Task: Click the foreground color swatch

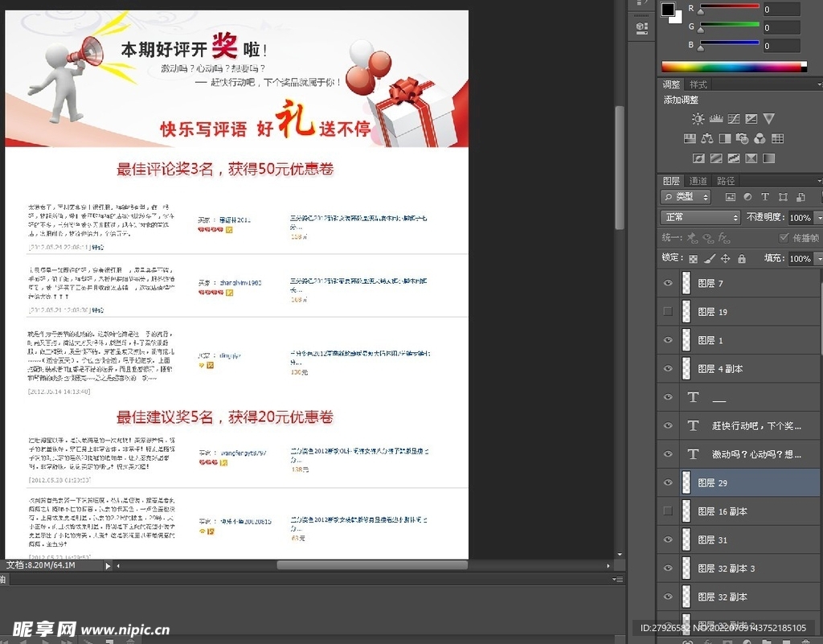Action: (x=668, y=10)
